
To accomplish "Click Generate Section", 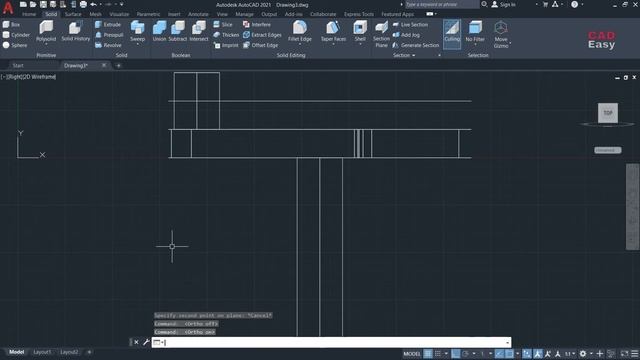I will tap(416, 45).
